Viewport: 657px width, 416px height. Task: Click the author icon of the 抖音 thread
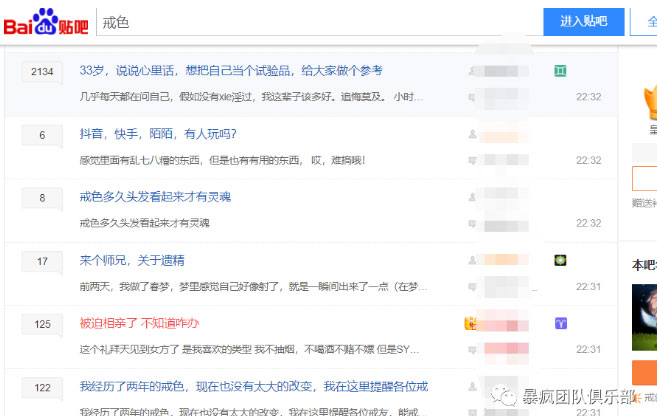click(x=472, y=134)
